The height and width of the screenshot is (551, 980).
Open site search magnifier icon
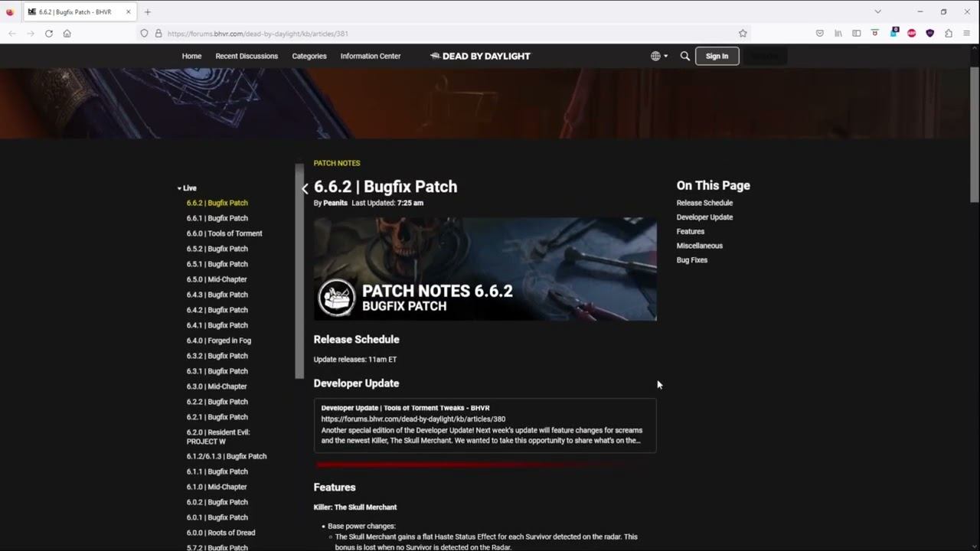click(685, 56)
